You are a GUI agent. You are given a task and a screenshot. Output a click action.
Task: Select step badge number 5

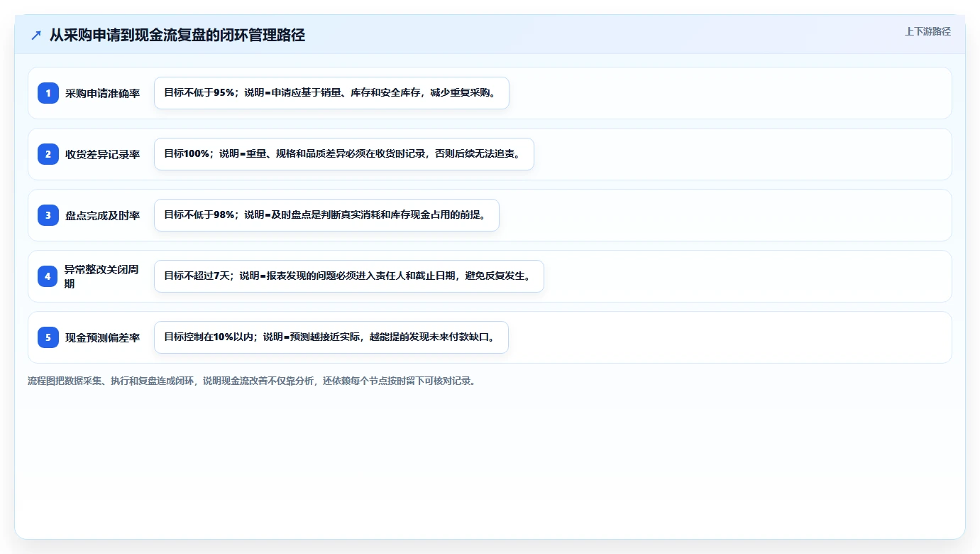(48, 337)
